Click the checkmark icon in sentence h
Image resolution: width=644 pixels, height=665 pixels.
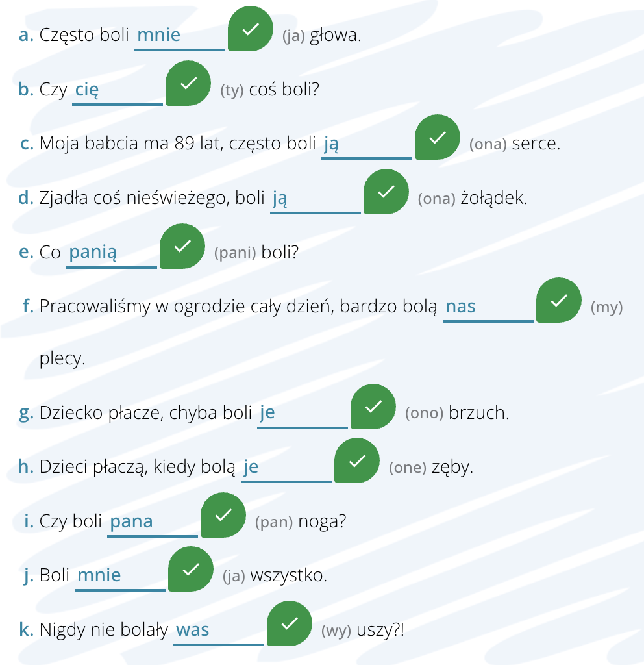coord(357,460)
